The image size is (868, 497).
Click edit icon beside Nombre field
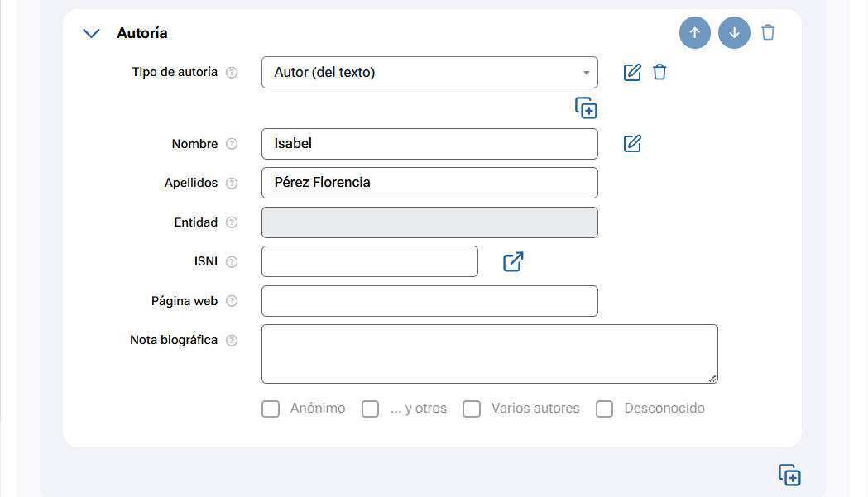point(632,144)
